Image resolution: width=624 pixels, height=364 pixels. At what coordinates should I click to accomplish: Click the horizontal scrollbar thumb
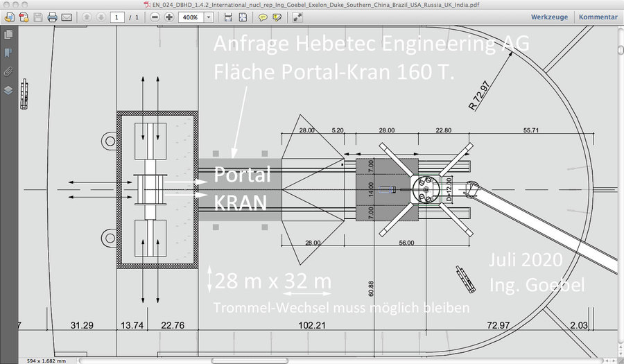coord(250,361)
